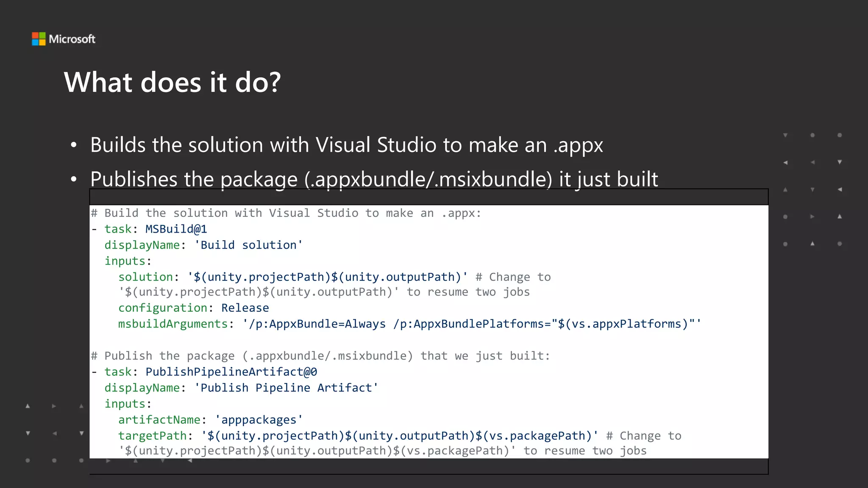Click the 'What does it do?' title
The width and height of the screenshot is (868, 488).
click(172, 82)
